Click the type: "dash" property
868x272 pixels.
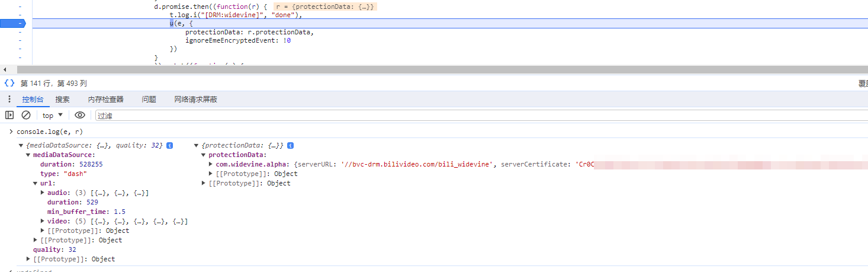(x=64, y=174)
